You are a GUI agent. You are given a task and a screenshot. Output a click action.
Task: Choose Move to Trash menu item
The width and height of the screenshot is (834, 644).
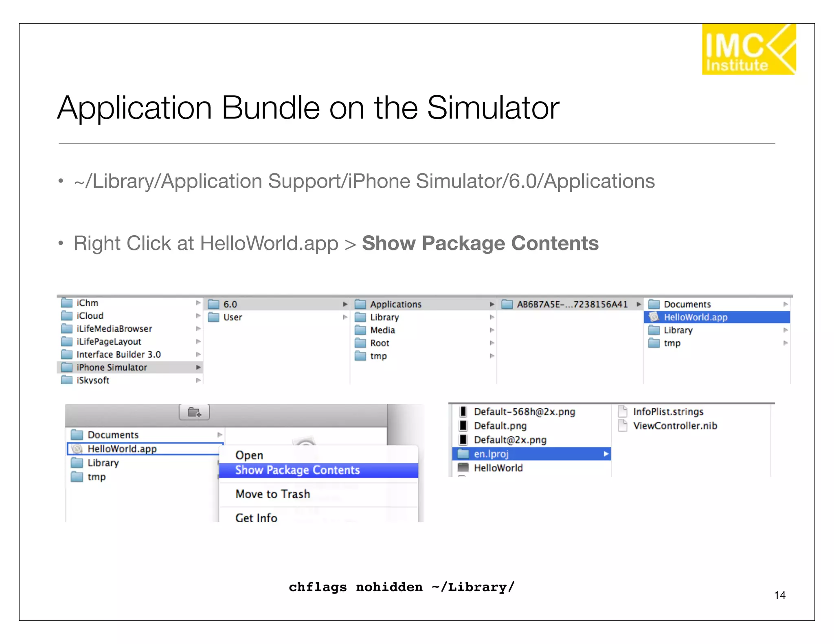318,494
